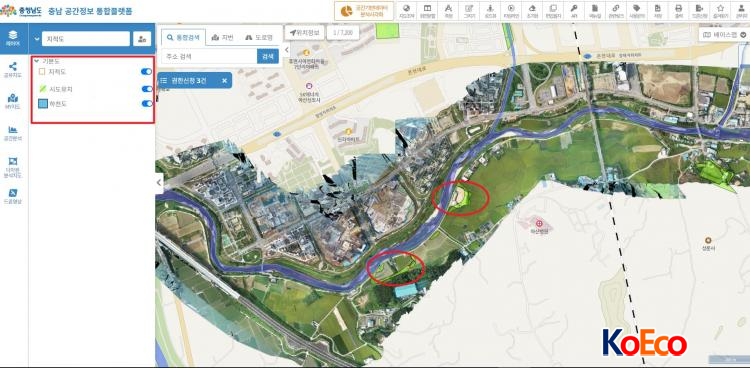Open the 베이스맵 basemap dropdown
Image resolution: width=750 pixels, height=368 pixels.
(724, 34)
